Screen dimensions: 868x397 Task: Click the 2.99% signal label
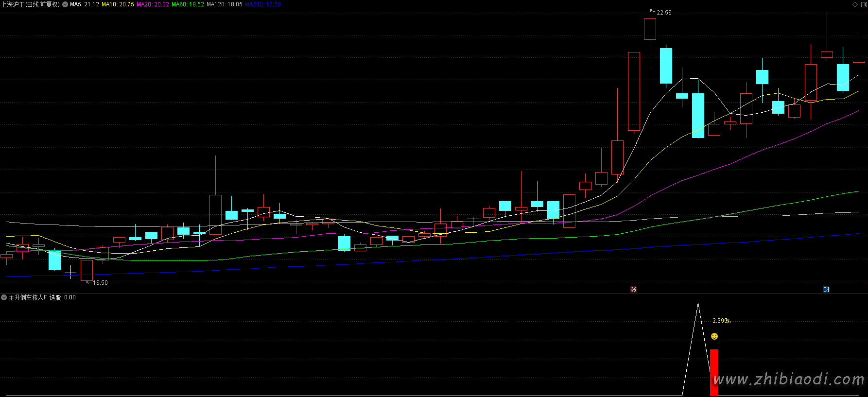coord(721,321)
